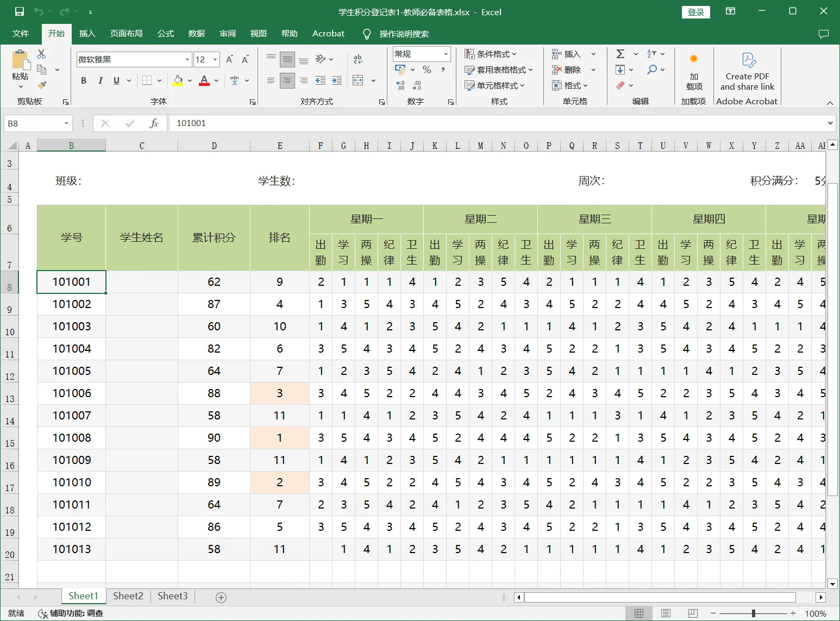
Task: Switch to Page Layout view in status bar
Action: point(666,613)
